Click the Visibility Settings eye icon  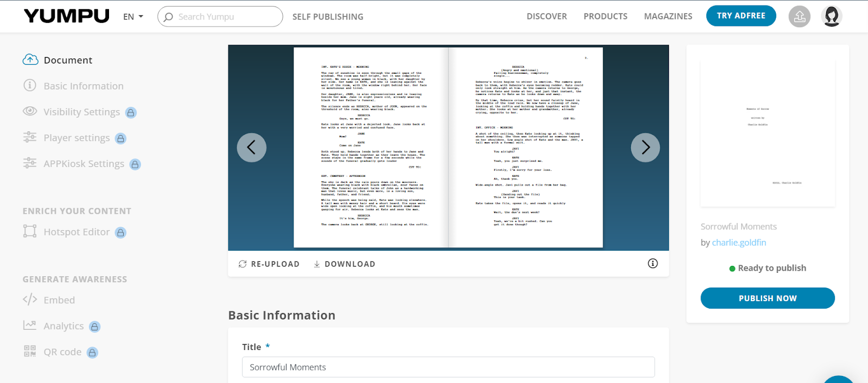click(30, 111)
